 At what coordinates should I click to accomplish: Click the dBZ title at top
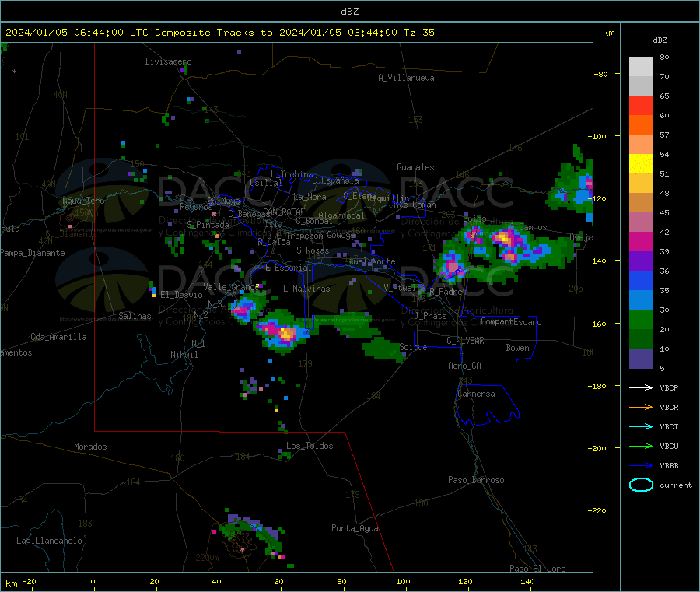(x=349, y=12)
